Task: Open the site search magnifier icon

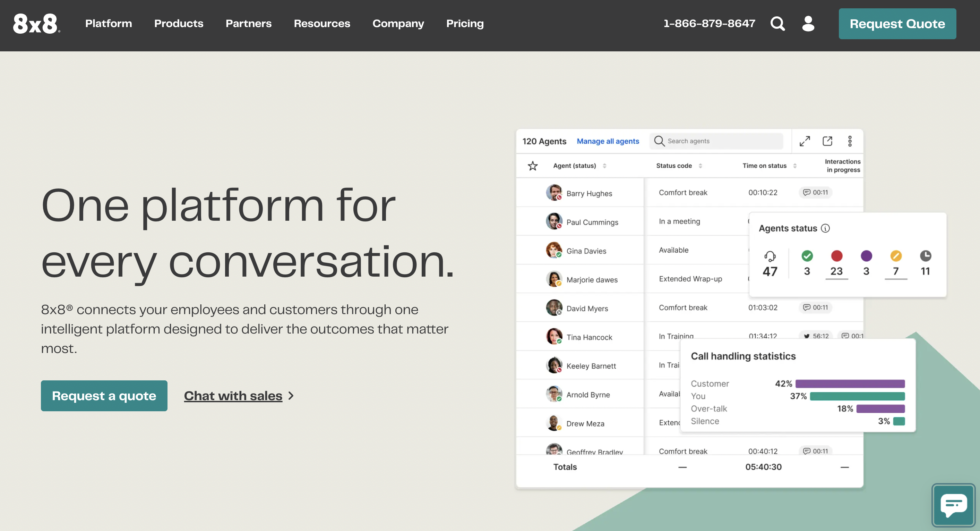Action: [x=777, y=24]
